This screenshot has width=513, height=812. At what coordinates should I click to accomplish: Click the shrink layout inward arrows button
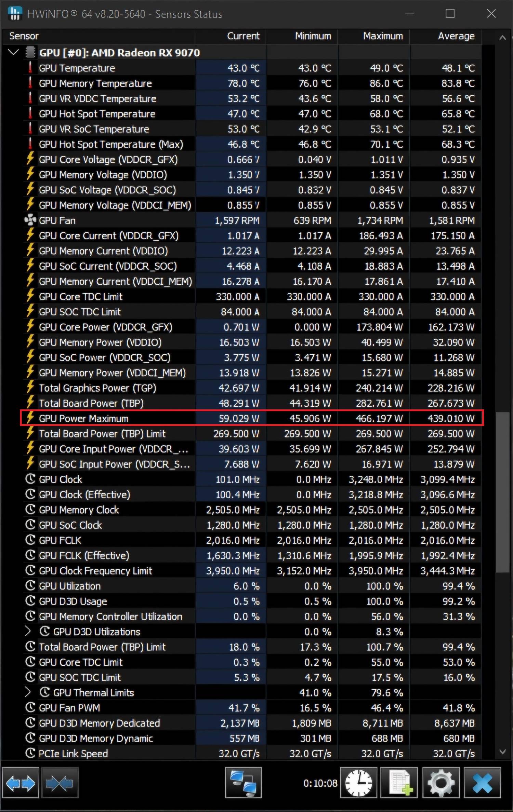(60, 783)
